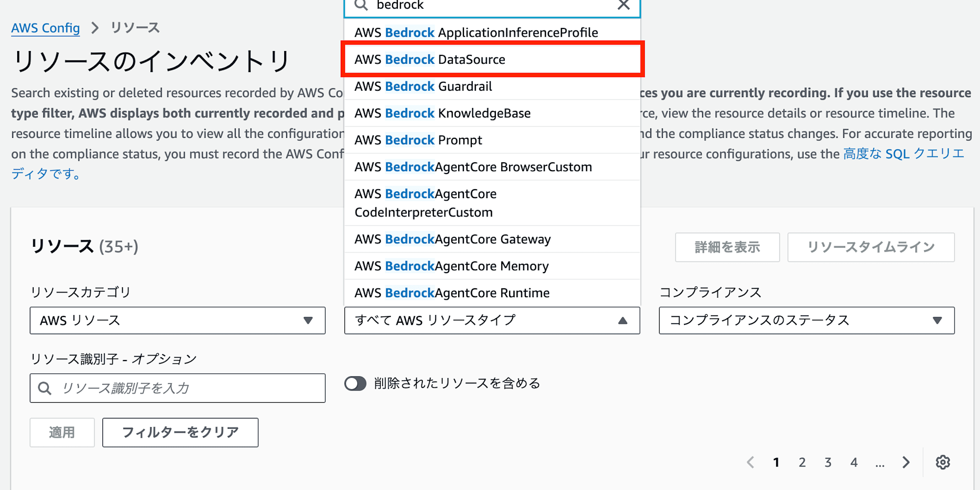Collapse the すべて AWS リソースタイプ dropdown
The width and height of the screenshot is (980, 490).
622,320
